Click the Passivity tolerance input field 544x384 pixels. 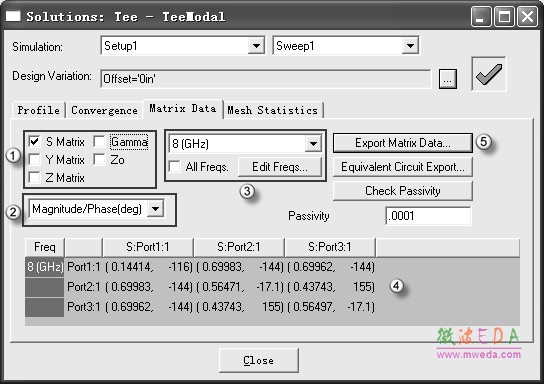(x=428, y=216)
